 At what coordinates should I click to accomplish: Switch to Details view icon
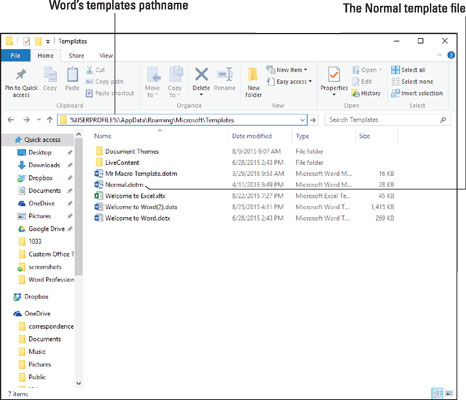point(437,393)
